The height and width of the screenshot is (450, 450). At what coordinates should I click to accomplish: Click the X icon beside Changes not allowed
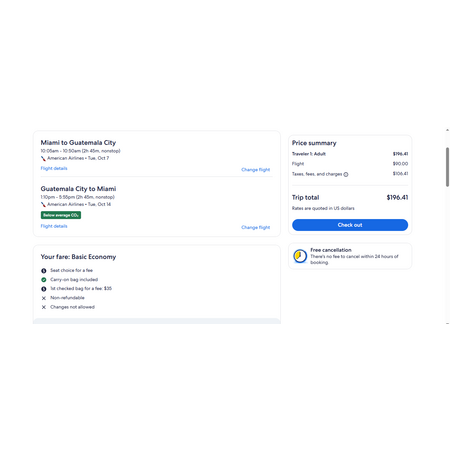tap(44, 307)
